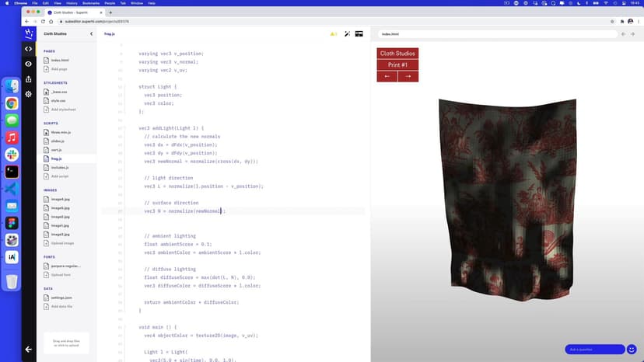Click the frag.js editor tab

pyautogui.click(x=110, y=34)
